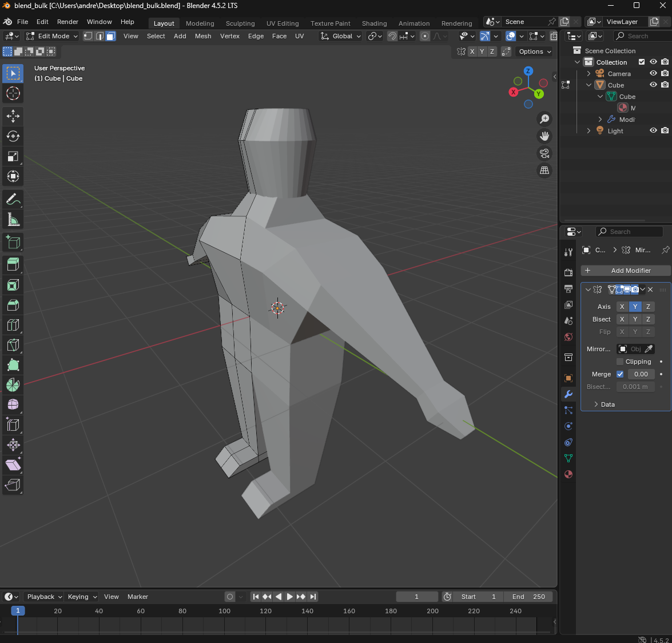Viewport: 672px width, 643px height.
Task: Activate the Transform tool
Action: 13,176
